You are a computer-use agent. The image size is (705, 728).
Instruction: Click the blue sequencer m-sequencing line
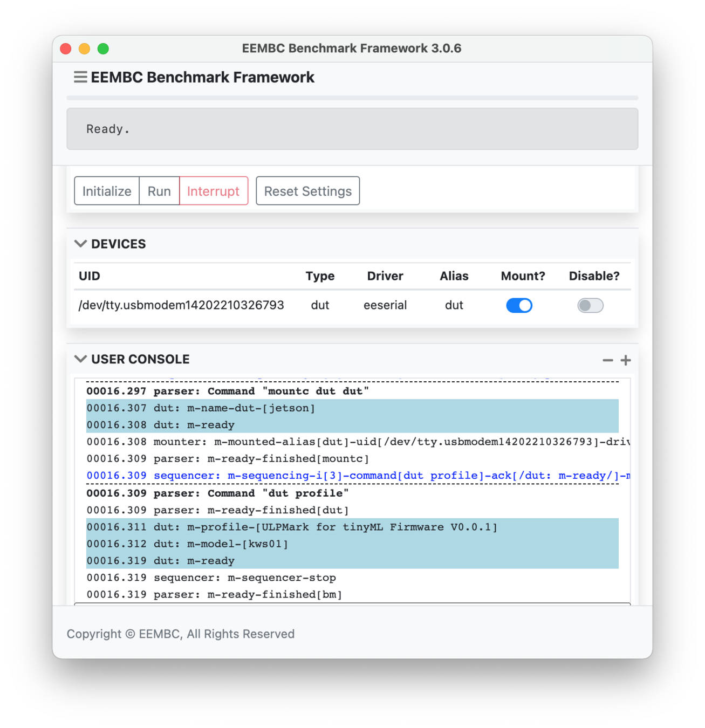click(x=358, y=476)
